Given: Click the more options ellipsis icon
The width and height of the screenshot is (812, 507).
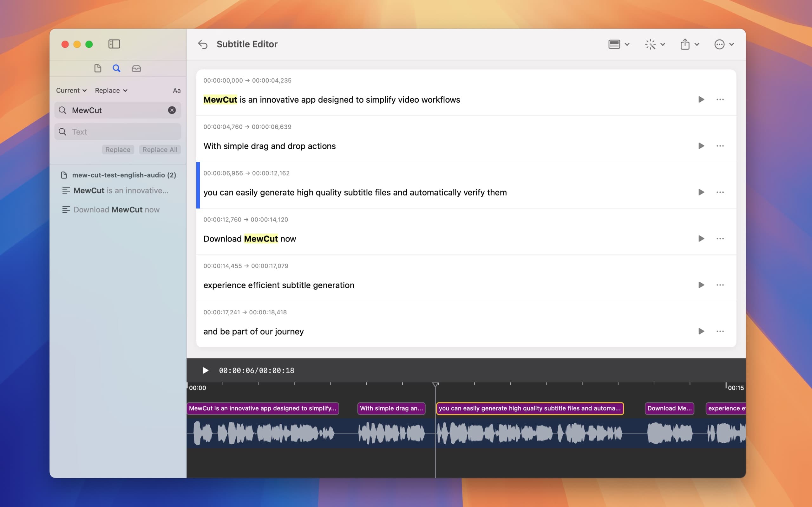Looking at the screenshot, I should point(720,44).
